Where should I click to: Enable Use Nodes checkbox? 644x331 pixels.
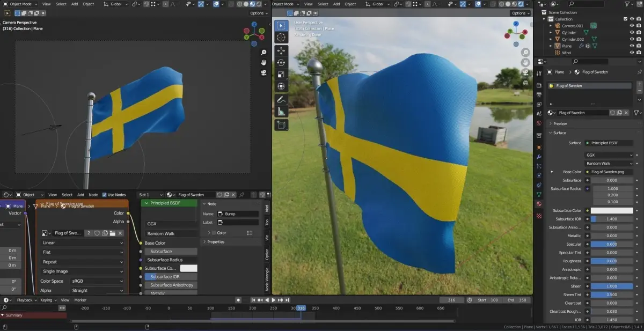pyautogui.click(x=104, y=195)
